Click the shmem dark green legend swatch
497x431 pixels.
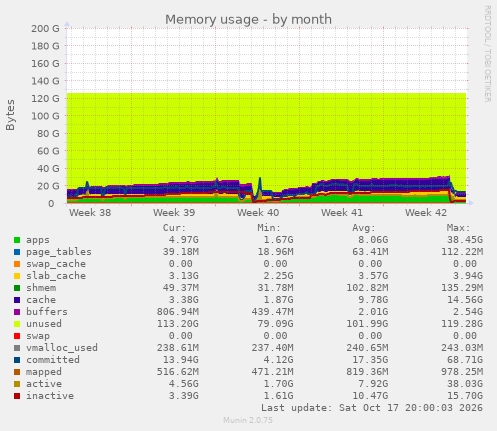coord(17,288)
